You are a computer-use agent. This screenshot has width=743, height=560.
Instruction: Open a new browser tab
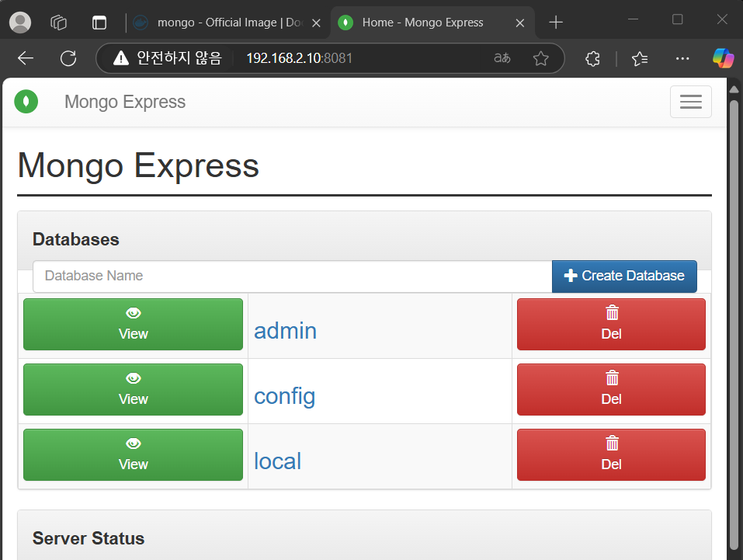pyautogui.click(x=555, y=23)
